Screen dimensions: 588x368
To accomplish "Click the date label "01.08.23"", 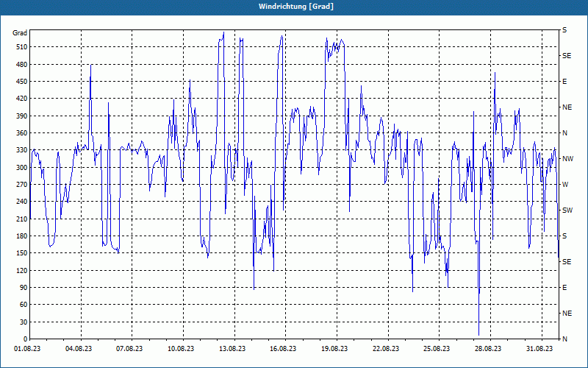I will click(x=27, y=349).
